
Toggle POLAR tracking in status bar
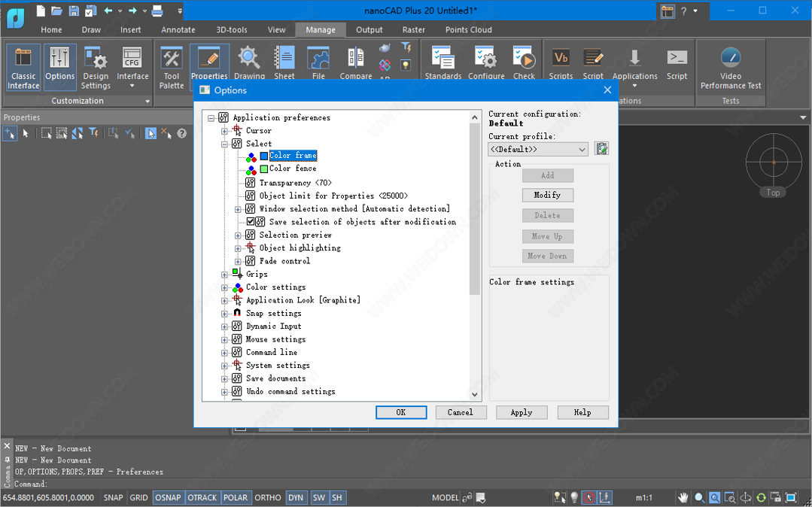pos(236,498)
